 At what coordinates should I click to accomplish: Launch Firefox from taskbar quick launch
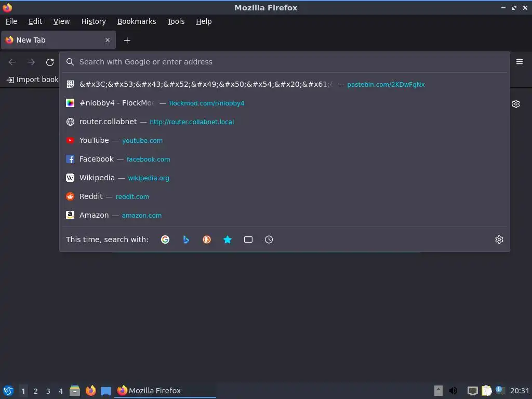[x=90, y=391]
